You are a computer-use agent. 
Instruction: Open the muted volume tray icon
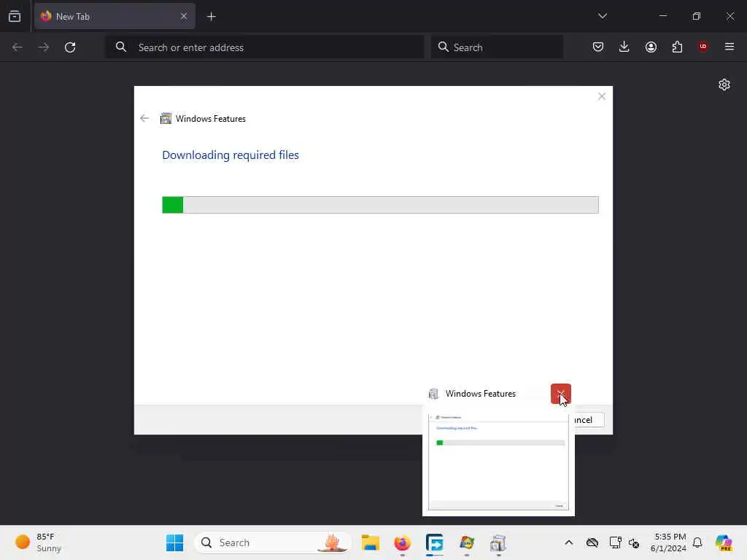(x=634, y=542)
